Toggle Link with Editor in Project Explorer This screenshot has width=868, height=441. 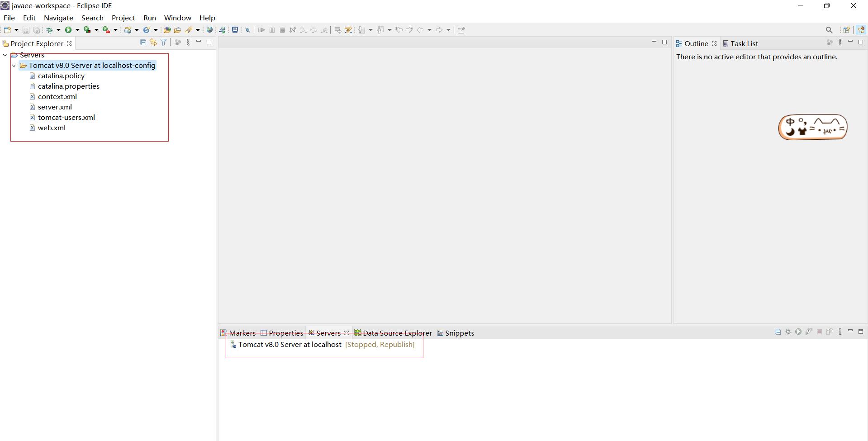(x=153, y=42)
